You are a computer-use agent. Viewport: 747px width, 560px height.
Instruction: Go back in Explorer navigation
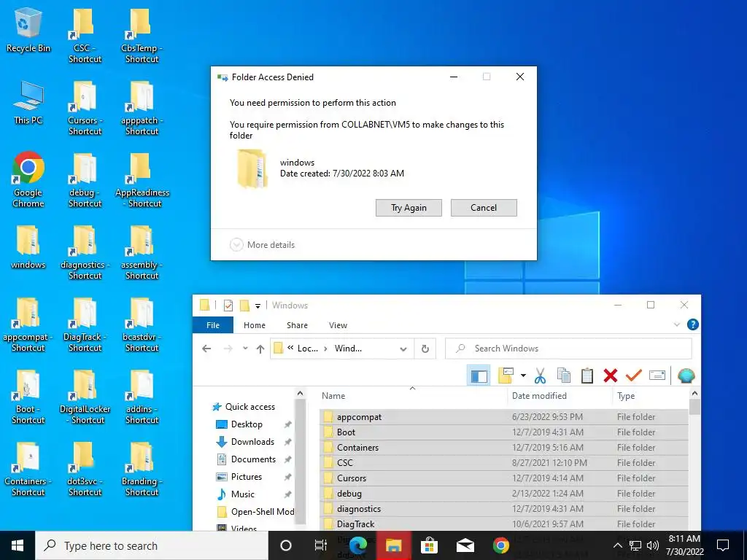[206, 349]
